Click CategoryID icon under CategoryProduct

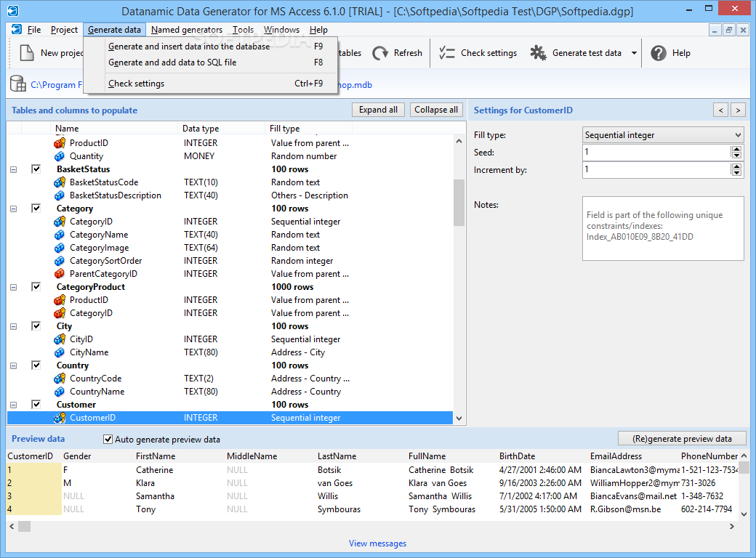(x=60, y=312)
